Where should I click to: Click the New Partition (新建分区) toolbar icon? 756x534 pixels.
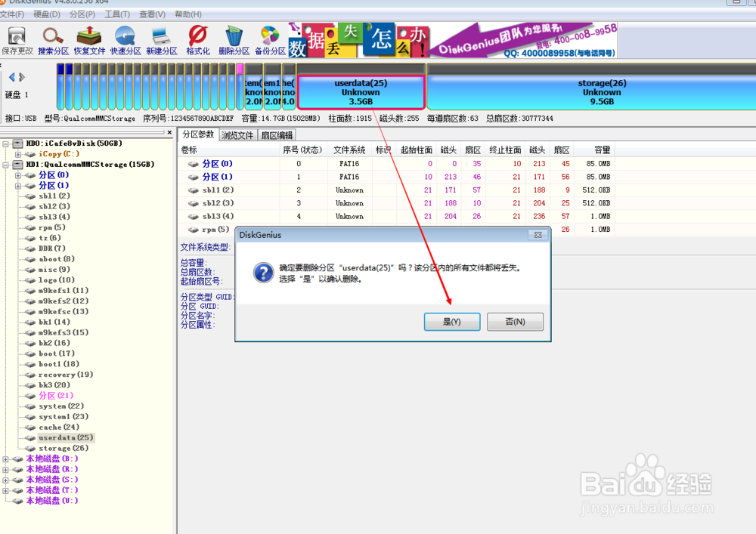coord(162,41)
